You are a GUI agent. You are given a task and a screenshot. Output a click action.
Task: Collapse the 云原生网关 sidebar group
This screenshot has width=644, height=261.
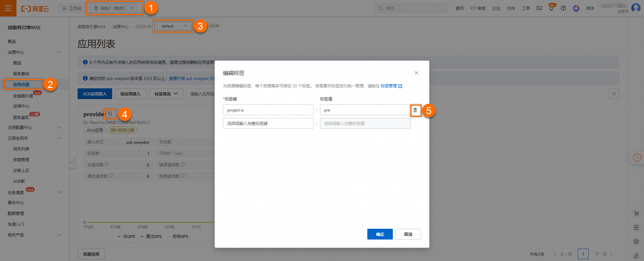[x=59, y=138]
